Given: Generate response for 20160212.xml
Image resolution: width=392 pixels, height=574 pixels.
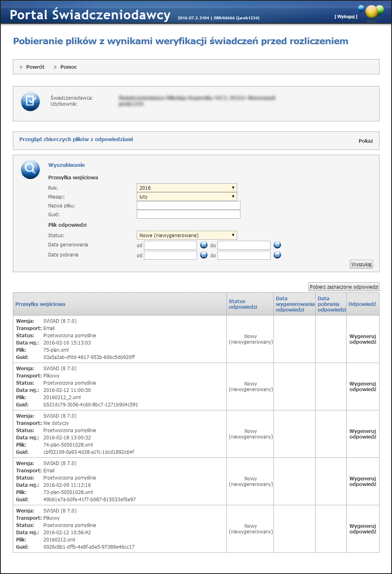Looking at the screenshot, I should click(x=363, y=529).
